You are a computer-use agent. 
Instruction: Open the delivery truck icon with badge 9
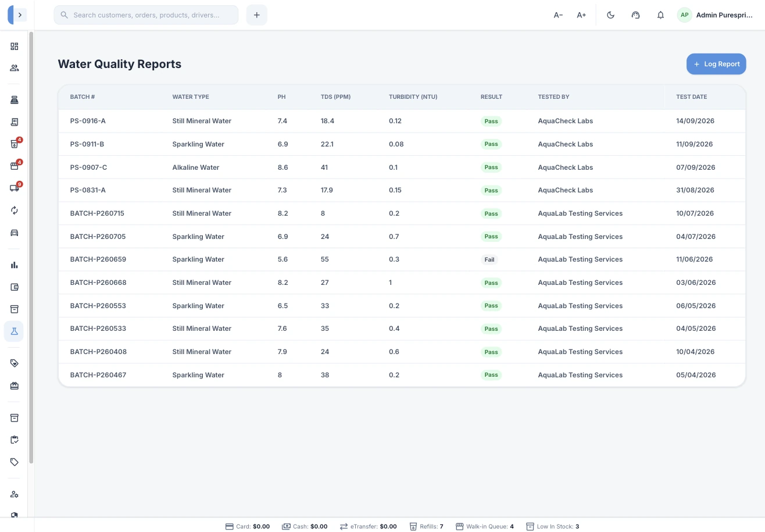tap(14, 188)
